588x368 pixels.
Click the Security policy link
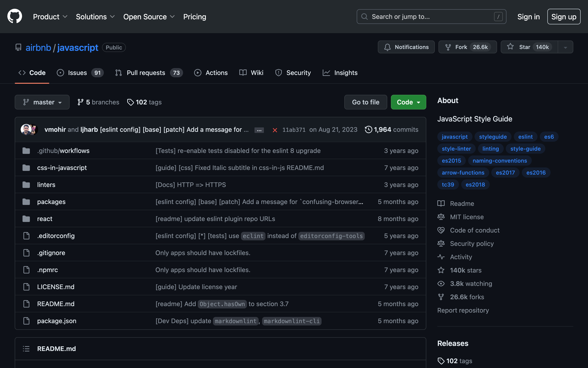click(472, 244)
